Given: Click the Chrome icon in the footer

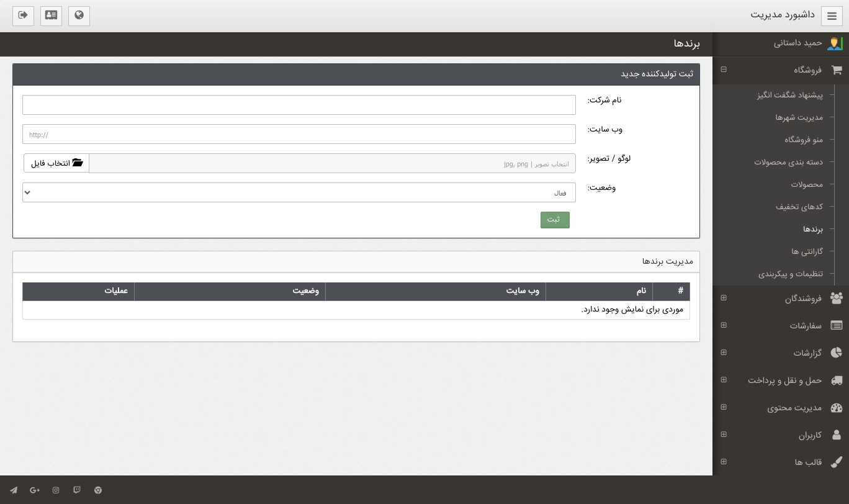Looking at the screenshot, I should coord(98,490).
